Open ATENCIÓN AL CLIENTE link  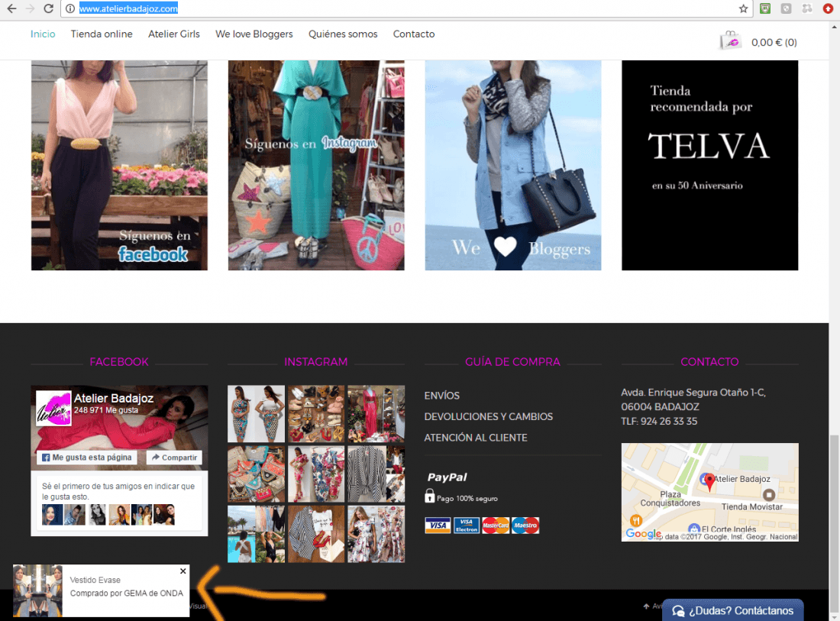476,437
